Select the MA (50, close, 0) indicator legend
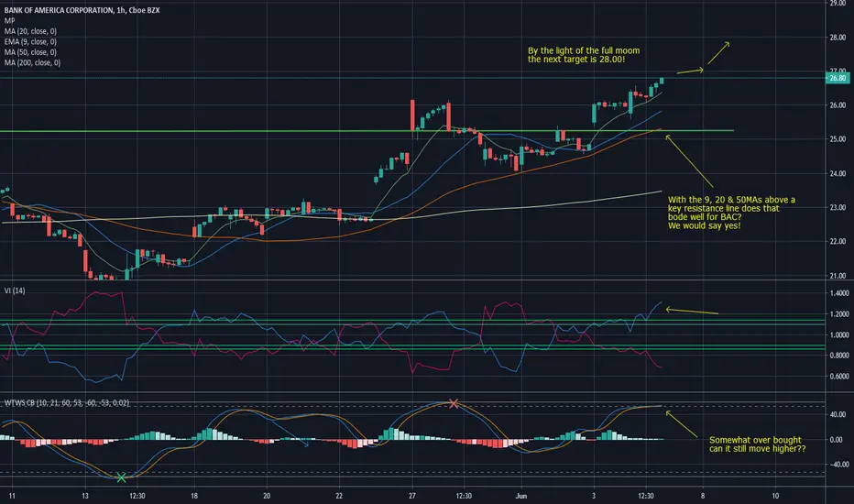This screenshot has width=854, height=504. pos(30,52)
